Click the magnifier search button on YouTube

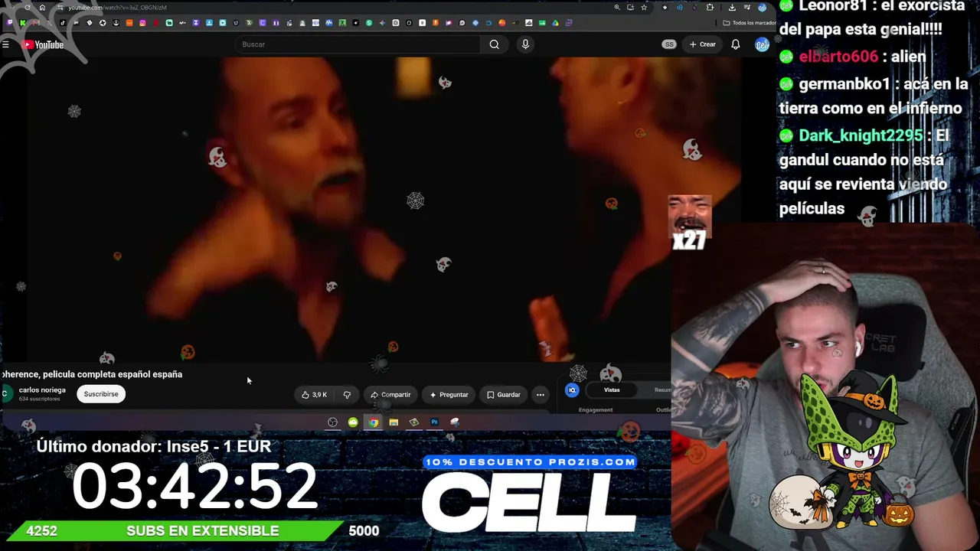pyautogui.click(x=495, y=44)
